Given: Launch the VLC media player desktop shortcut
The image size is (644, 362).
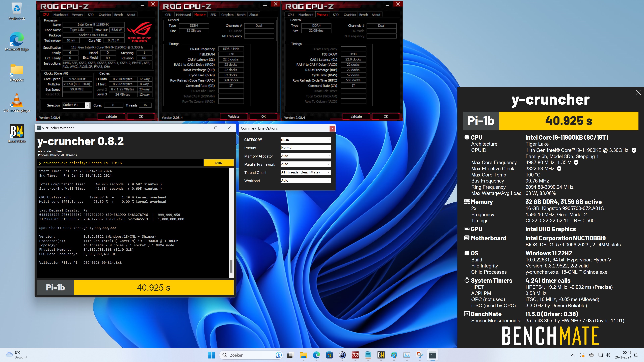Looking at the screenshot, I should tap(16, 103).
